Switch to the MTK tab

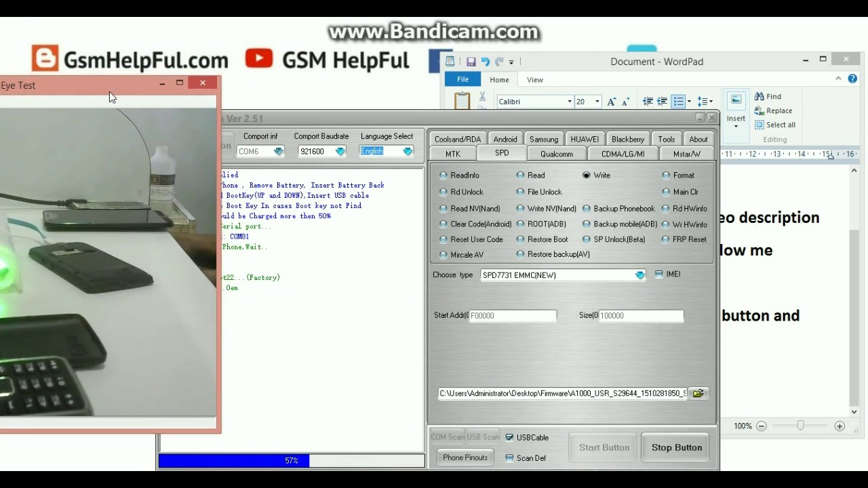point(453,154)
